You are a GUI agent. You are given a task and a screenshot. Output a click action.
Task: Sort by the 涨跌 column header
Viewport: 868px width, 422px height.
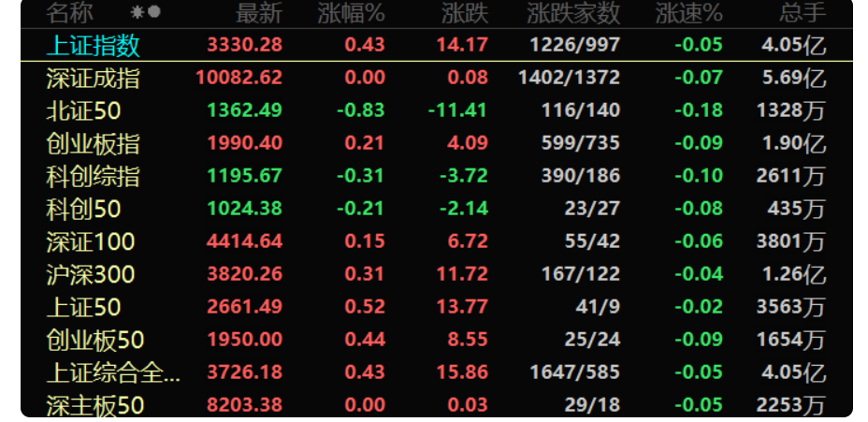465,13
